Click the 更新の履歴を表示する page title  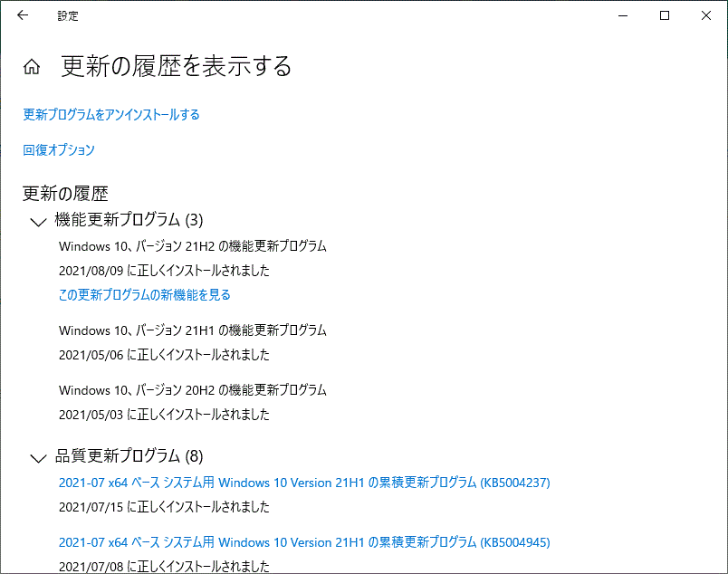(x=177, y=66)
